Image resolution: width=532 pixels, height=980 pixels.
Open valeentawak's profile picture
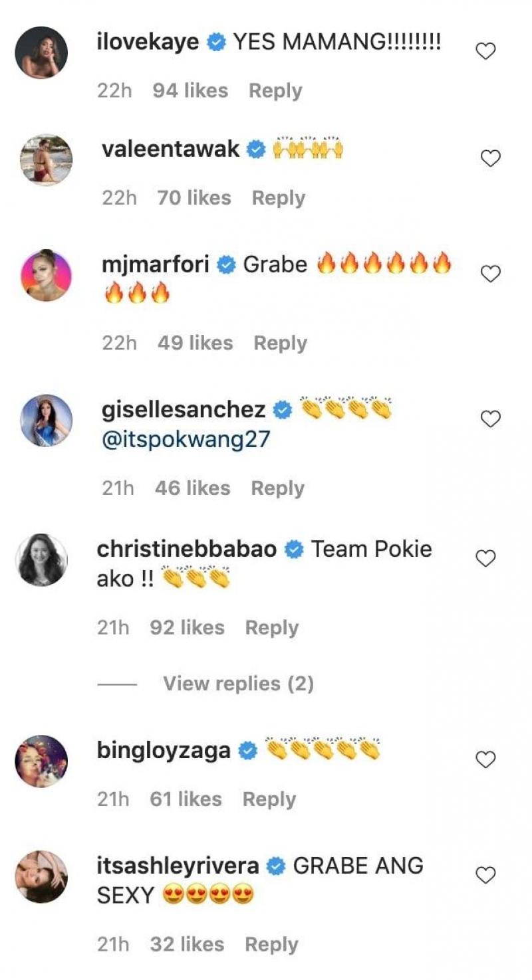[46, 159]
